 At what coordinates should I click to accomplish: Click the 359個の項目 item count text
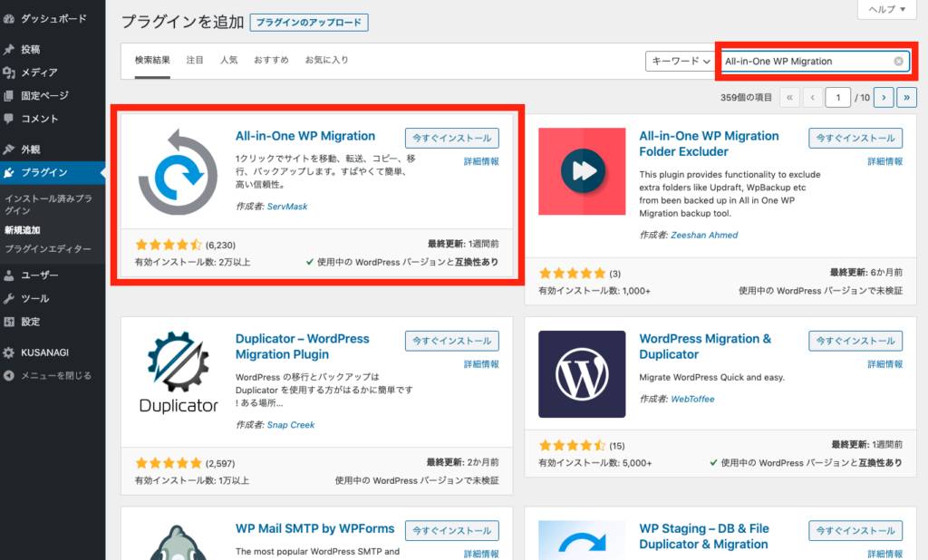pos(746,98)
